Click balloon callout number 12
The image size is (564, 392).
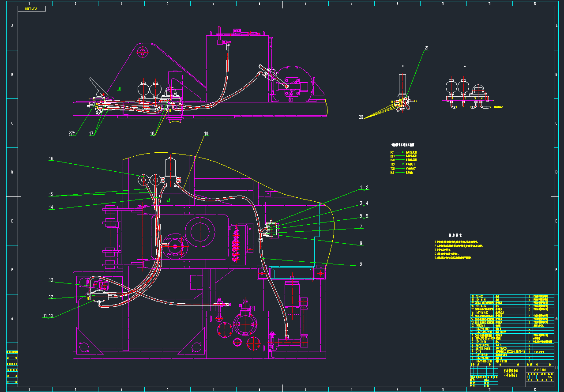pos(51,297)
